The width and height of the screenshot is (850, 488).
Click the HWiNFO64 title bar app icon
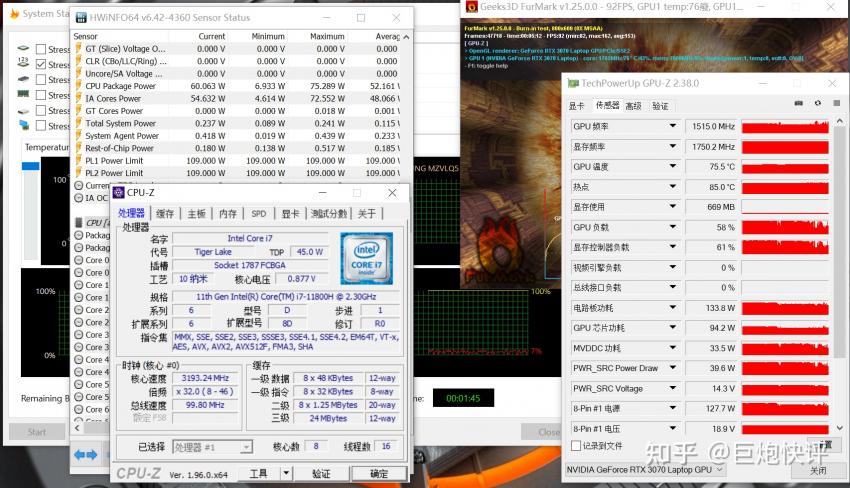pos(81,17)
